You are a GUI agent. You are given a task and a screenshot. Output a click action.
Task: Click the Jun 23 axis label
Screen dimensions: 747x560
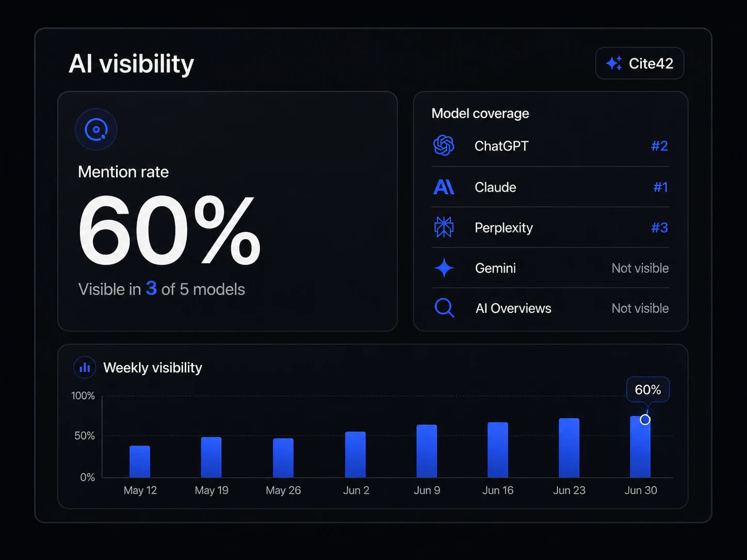coord(570,490)
